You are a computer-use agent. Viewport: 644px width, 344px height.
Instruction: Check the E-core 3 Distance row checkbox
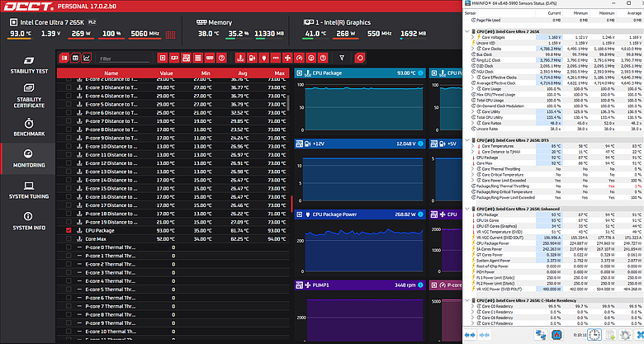(x=69, y=87)
